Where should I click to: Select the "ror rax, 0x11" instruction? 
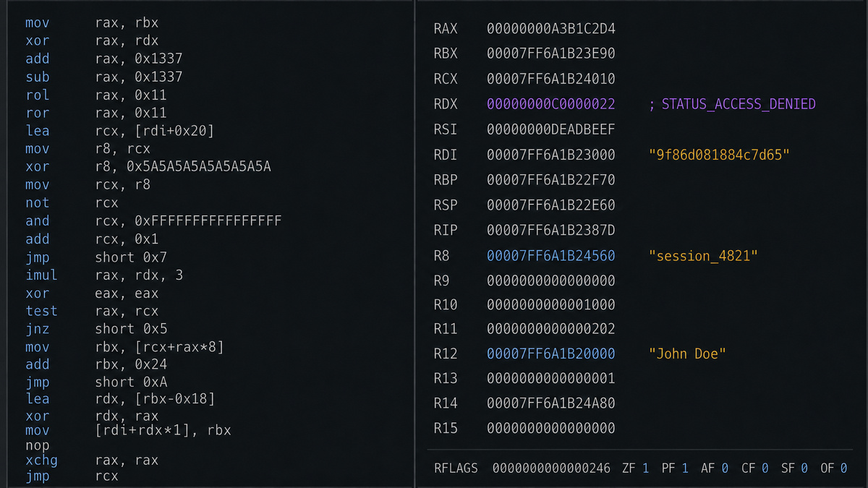[96, 113]
